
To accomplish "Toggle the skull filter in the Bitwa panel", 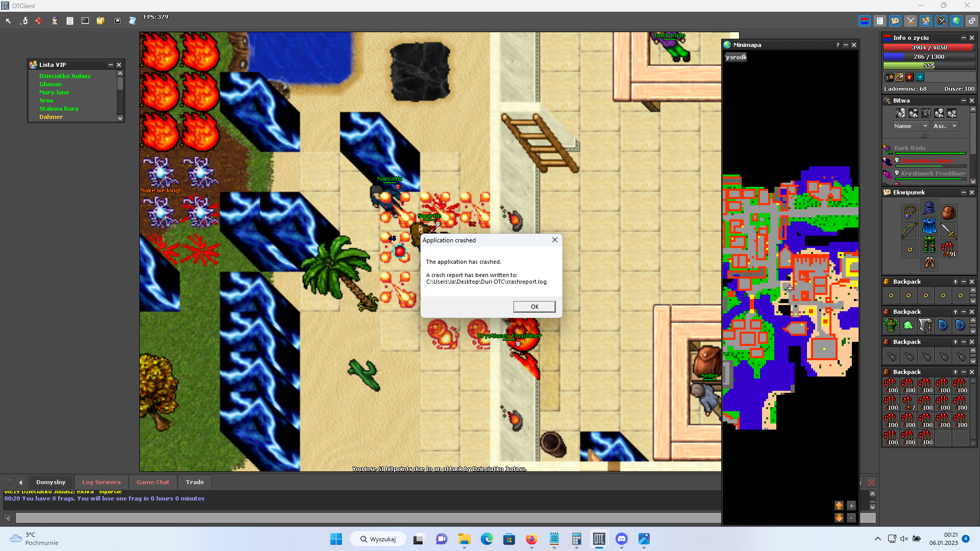I will click(939, 113).
